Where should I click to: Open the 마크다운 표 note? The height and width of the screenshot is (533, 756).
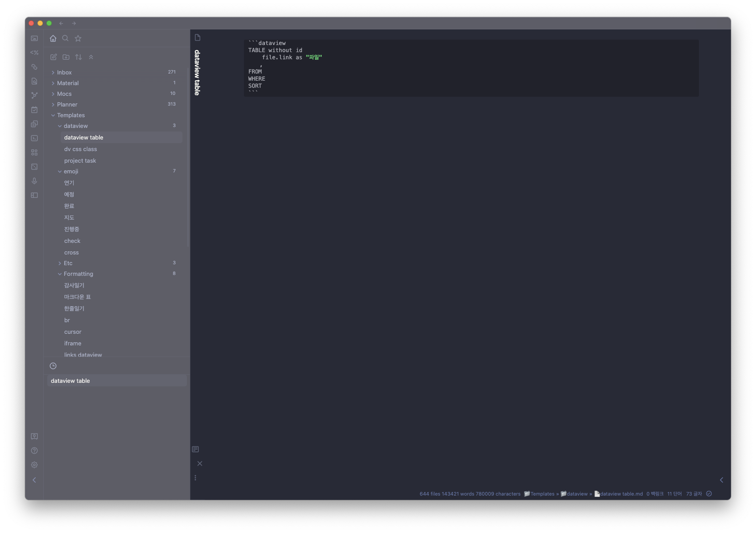pos(121,297)
